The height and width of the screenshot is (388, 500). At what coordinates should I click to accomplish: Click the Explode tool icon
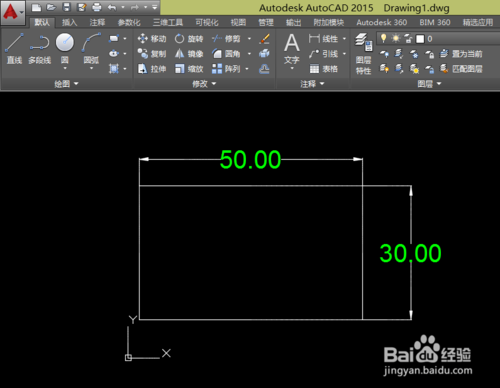pos(264,54)
